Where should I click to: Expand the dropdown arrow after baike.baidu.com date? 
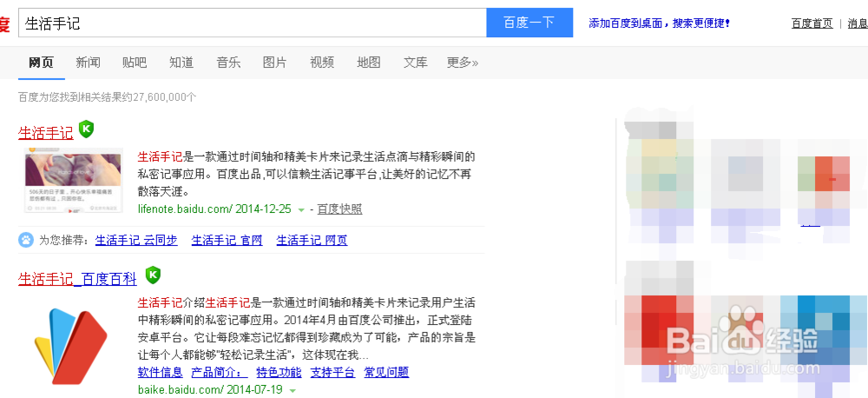pos(293,390)
